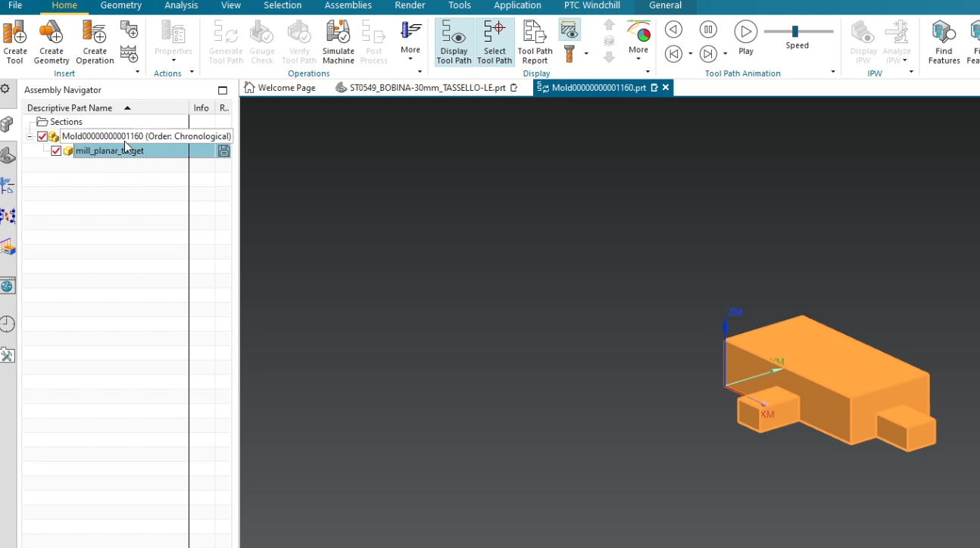980x548 pixels.
Task: Collapse the Mold00000000001160 tree node
Action: tap(30, 136)
